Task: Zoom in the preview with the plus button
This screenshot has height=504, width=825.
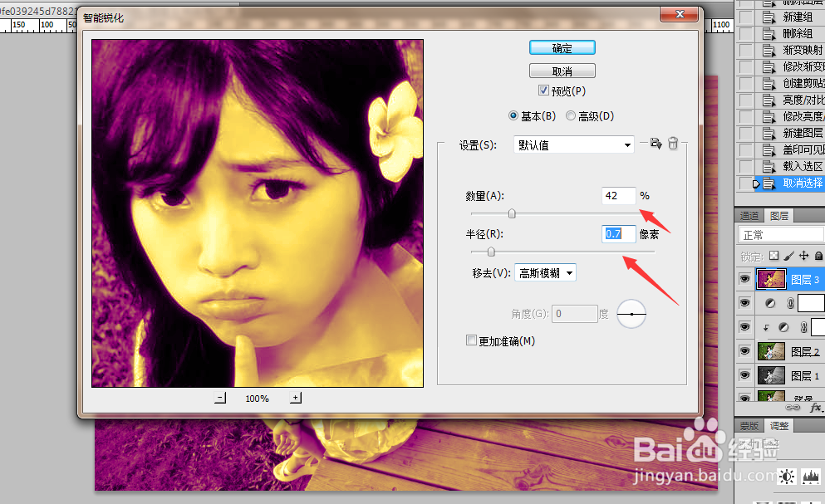Action: coord(296,398)
